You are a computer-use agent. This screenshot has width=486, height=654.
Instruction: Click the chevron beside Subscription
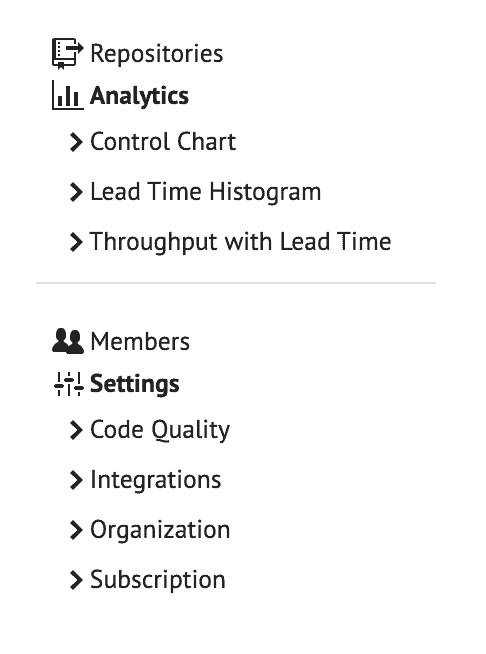pyautogui.click(x=76, y=580)
